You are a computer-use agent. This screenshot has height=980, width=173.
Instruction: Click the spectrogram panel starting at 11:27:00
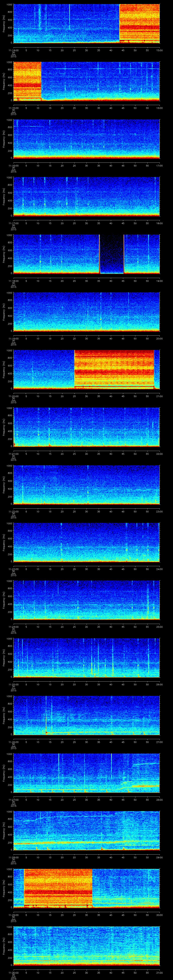click(86, 773)
